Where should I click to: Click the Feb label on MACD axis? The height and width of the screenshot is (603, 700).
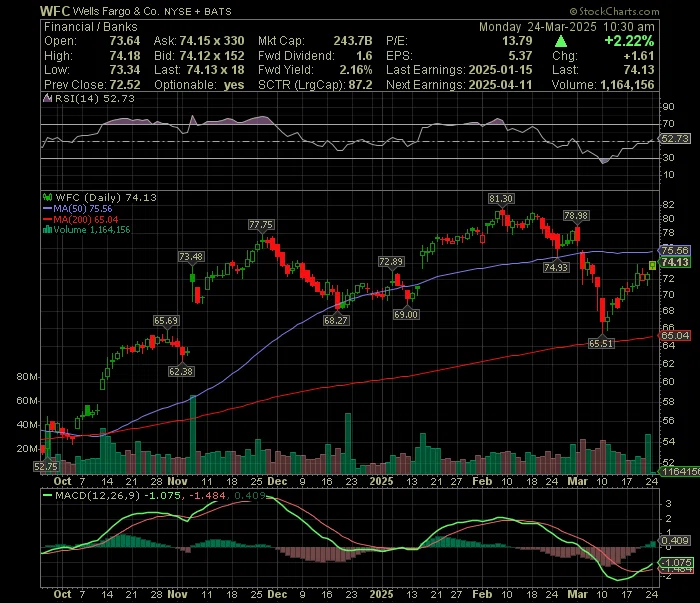coord(482,595)
